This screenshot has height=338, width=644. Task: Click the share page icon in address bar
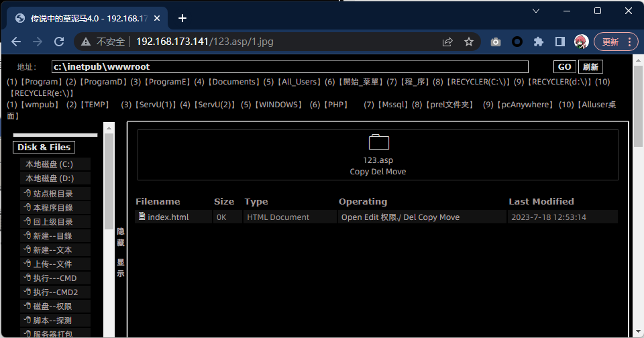click(447, 42)
